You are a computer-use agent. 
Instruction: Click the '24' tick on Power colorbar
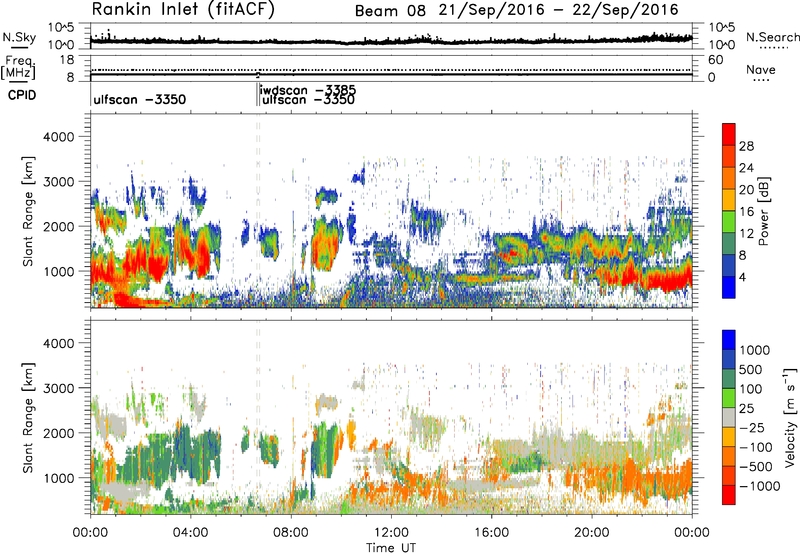click(746, 168)
